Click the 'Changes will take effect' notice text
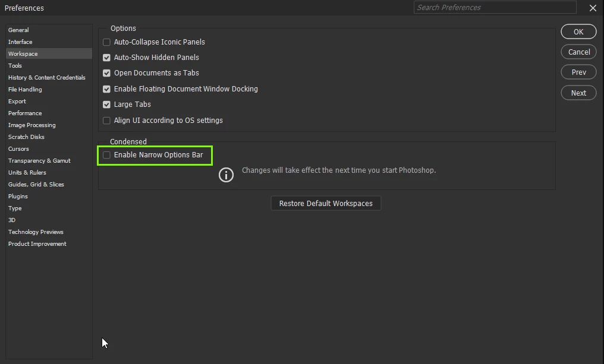 click(x=339, y=170)
